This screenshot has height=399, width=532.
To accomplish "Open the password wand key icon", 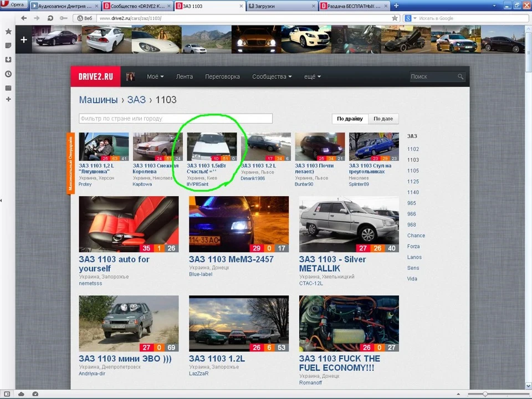I will (63, 18).
